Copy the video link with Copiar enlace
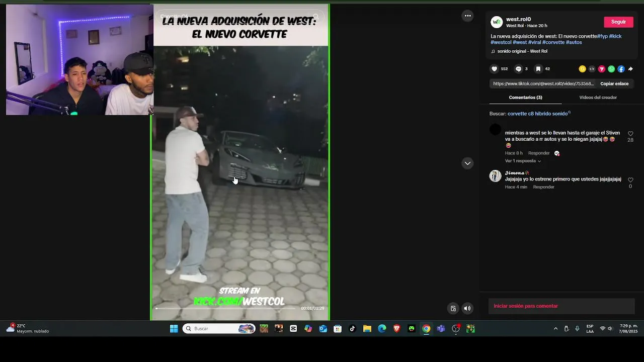 [x=614, y=83]
